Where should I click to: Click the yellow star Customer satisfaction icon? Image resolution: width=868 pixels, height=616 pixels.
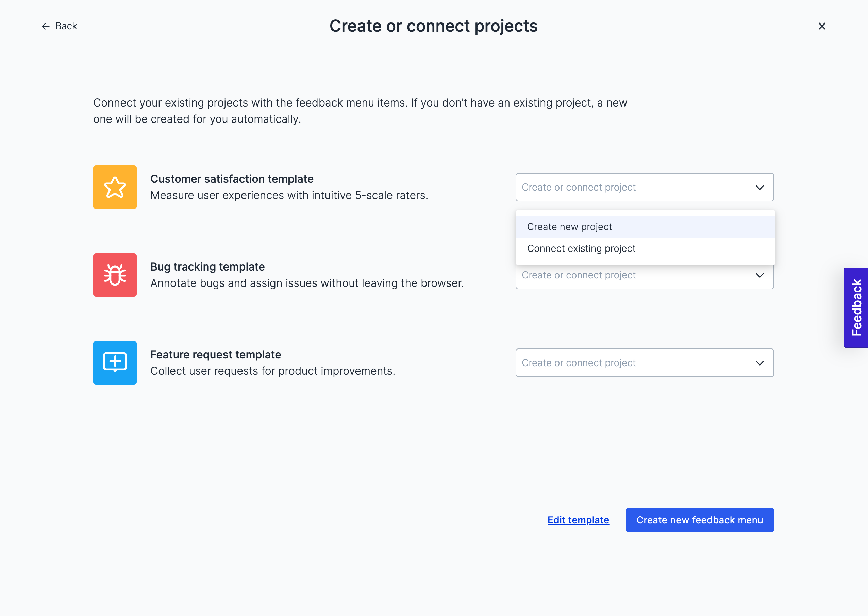tap(115, 187)
